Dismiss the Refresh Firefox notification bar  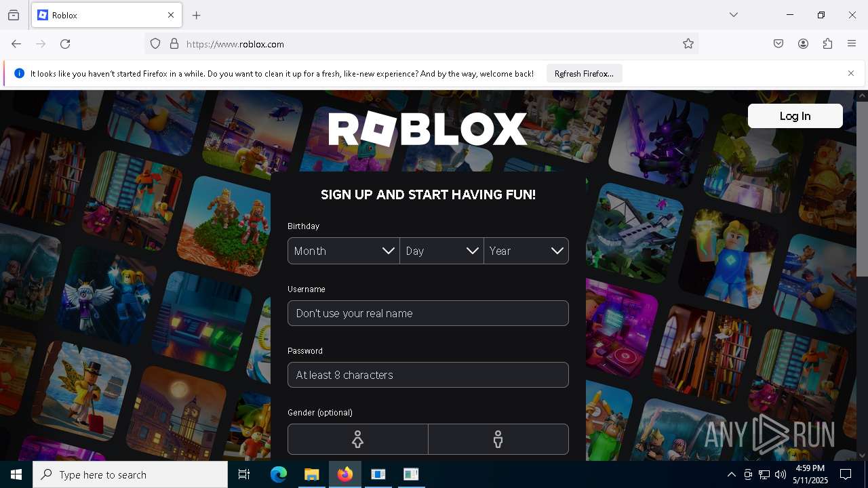[x=851, y=73]
